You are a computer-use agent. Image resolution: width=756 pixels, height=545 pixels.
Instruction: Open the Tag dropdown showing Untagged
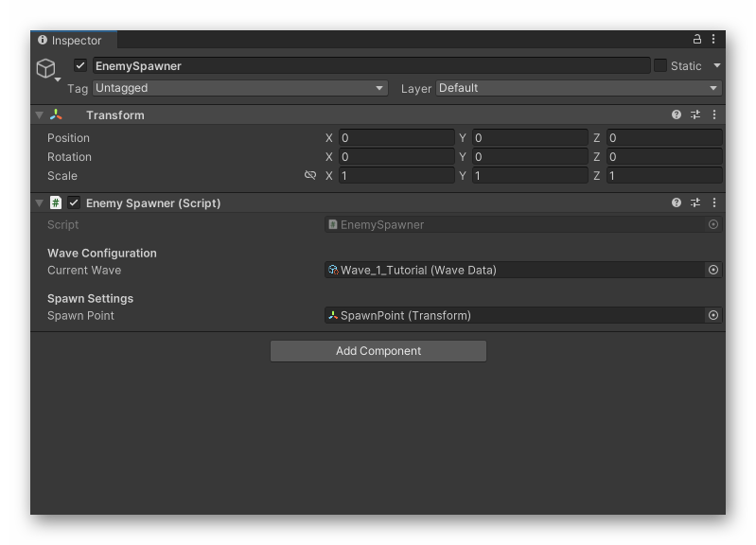pyautogui.click(x=240, y=88)
